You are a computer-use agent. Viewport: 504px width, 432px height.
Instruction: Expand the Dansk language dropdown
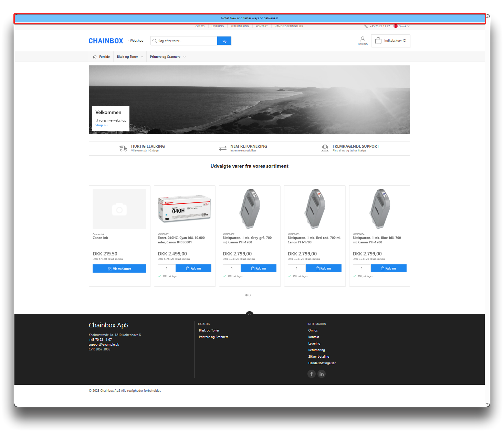[x=402, y=26]
